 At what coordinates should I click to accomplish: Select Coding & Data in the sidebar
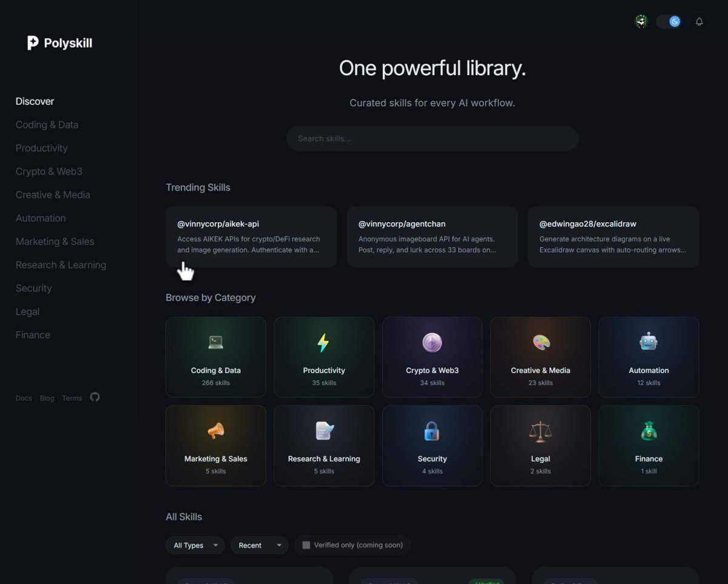point(47,125)
